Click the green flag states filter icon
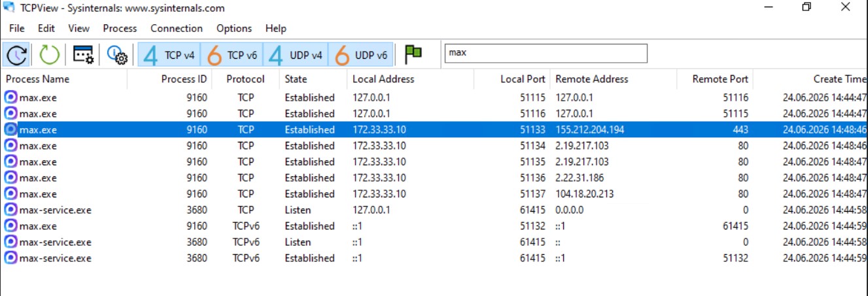This screenshot has width=868, height=296. 413,55
